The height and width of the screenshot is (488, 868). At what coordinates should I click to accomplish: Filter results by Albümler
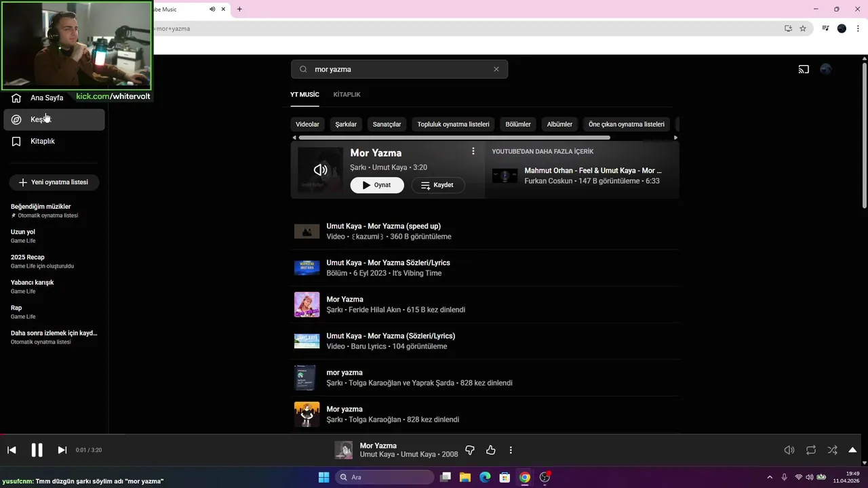pyautogui.click(x=559, y=124)
